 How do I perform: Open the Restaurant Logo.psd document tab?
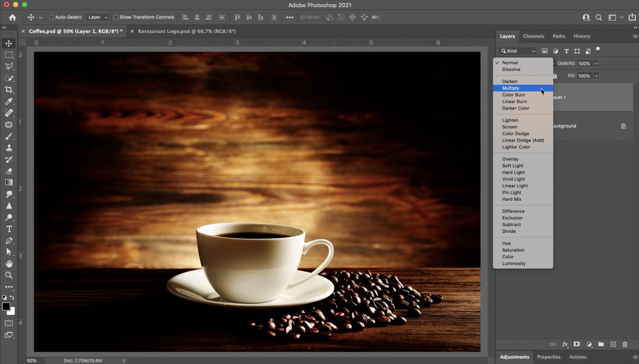186,31
